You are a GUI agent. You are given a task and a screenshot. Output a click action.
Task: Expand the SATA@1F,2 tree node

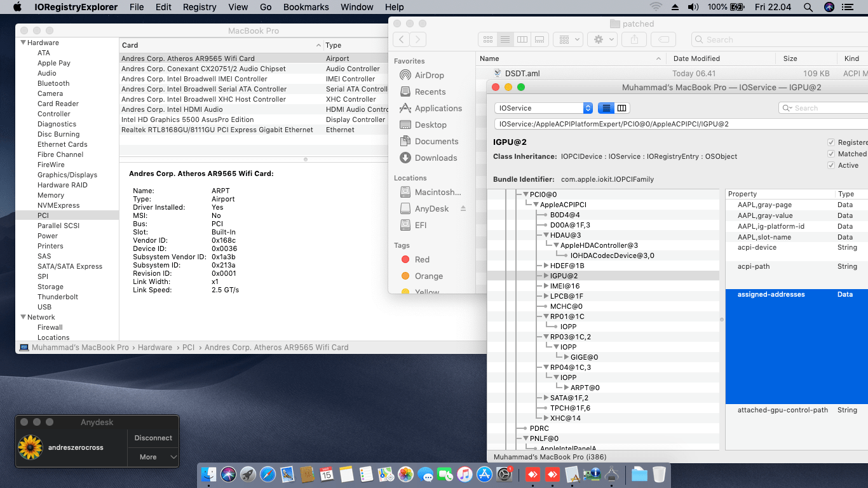(x=546, y=398)
